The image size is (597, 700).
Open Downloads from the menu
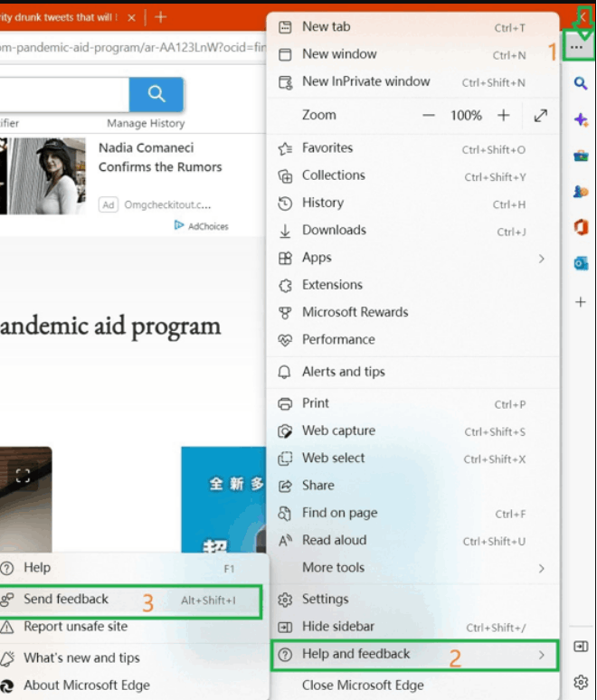(413, 231)
